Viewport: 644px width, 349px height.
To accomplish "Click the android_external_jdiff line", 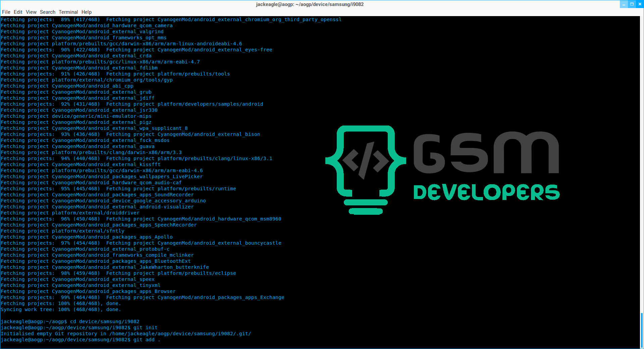I will [x=77, y=98].
